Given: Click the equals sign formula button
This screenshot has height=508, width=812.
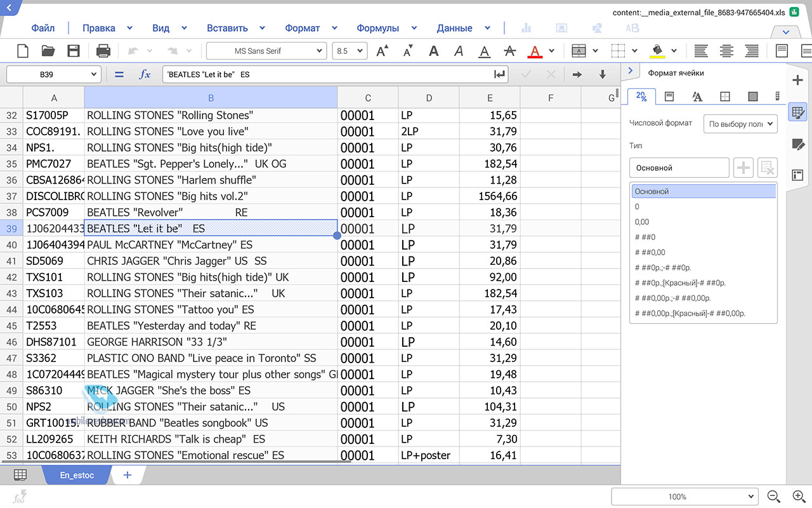Looking at the screenshot, I should coord(119,74).
